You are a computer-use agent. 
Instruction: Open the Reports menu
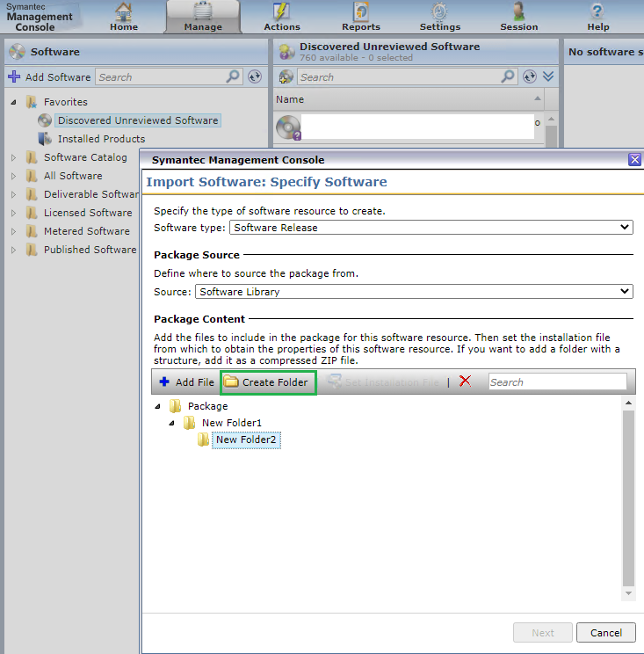(x=361, y=17)
